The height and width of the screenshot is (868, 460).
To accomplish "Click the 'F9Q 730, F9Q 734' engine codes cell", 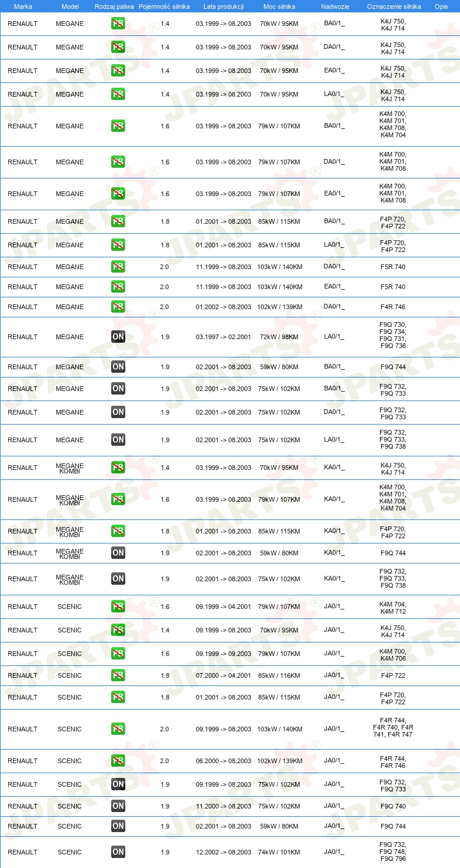I will tap(393, 335).
